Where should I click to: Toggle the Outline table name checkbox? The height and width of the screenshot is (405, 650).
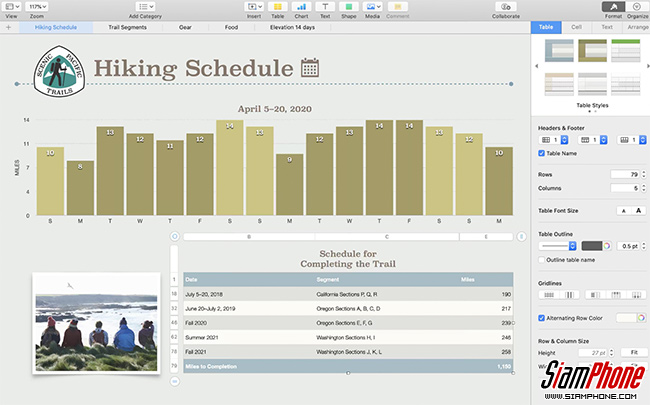[541, 260]
